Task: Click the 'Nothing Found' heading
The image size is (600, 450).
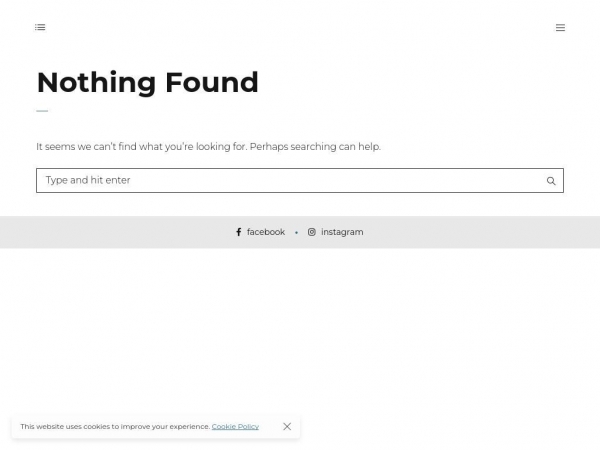Action: [x=147, y=82]
